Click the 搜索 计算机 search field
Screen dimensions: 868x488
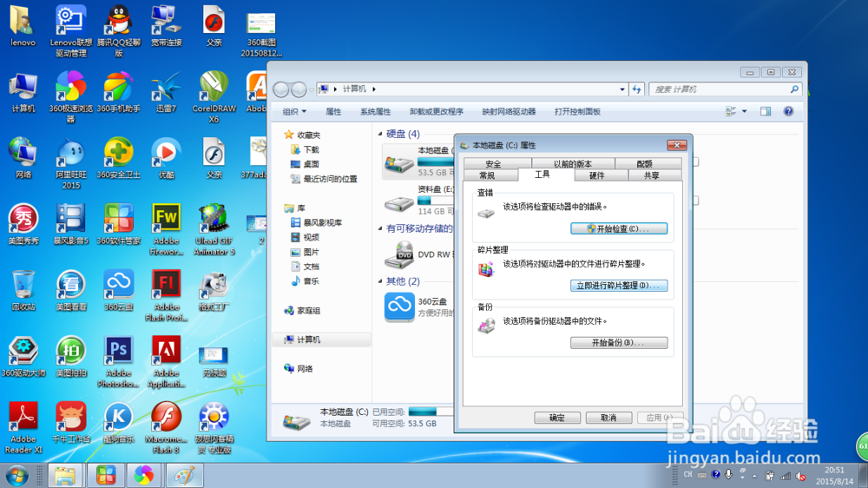coord(725,89)
